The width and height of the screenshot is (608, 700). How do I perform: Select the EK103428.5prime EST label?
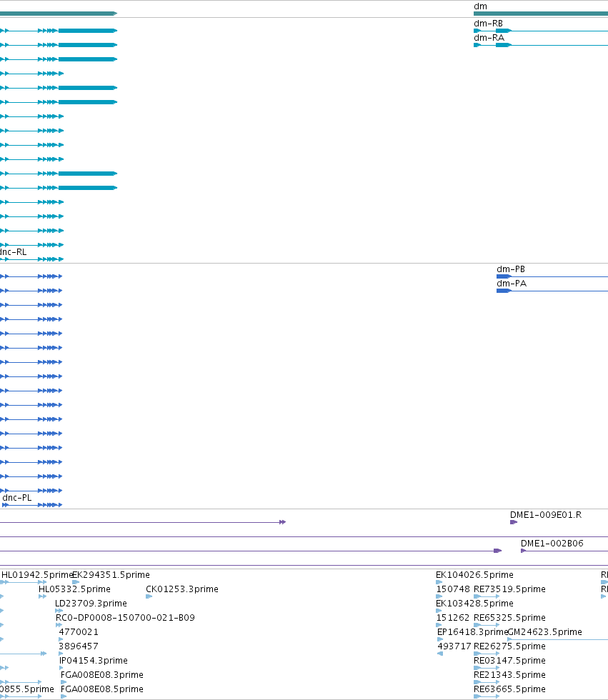(x=474, y=603)
